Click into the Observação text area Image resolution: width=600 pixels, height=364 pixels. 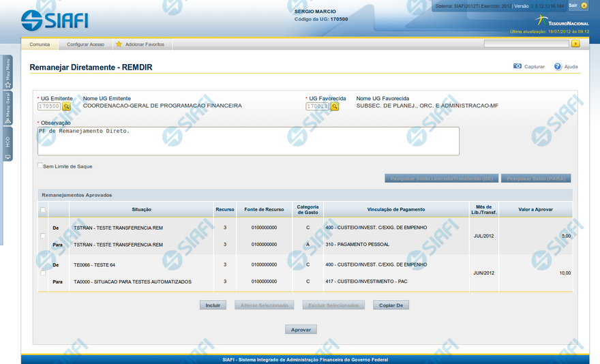coord(248,141)
